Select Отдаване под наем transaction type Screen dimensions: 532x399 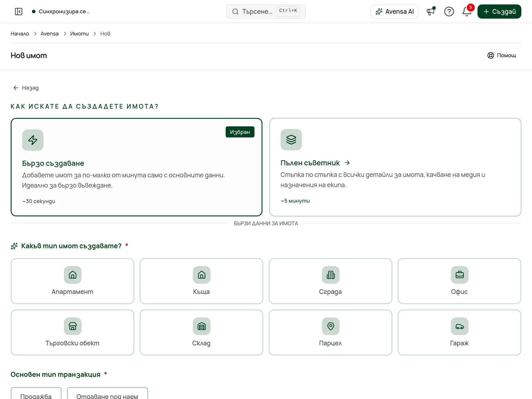107,394
